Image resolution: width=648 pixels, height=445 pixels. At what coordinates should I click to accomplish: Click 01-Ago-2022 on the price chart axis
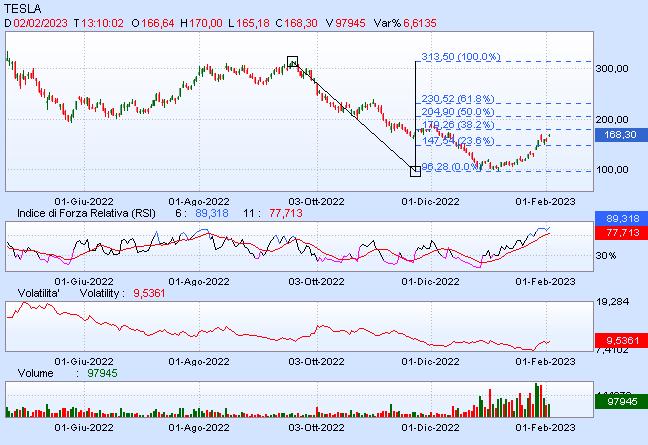click(199, 202)
